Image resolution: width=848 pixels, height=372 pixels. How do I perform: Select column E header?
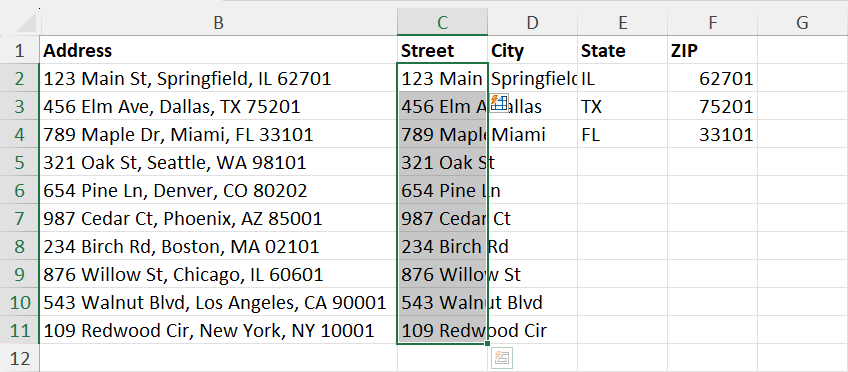[622, 22]
